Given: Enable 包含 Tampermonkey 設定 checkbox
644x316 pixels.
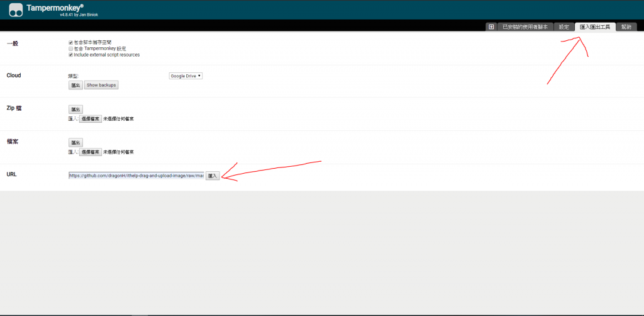Looking at the screenshot, I should pos(70,48).
